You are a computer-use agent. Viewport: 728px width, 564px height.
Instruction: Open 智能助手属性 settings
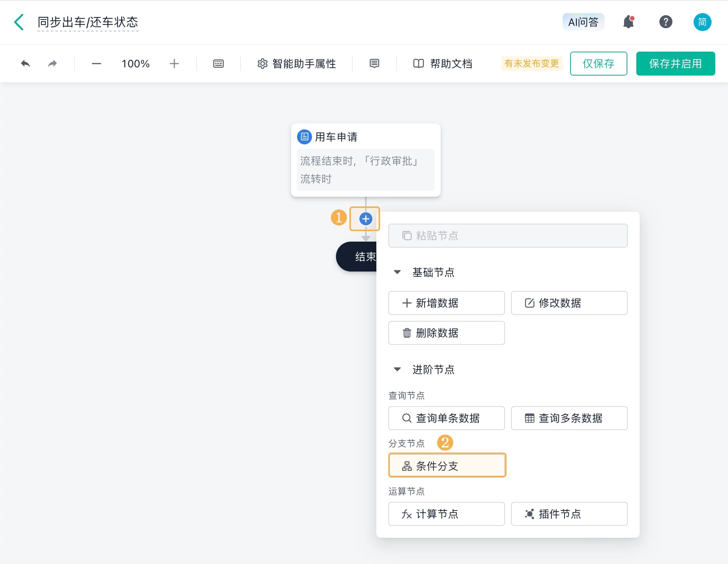(297, 64)
